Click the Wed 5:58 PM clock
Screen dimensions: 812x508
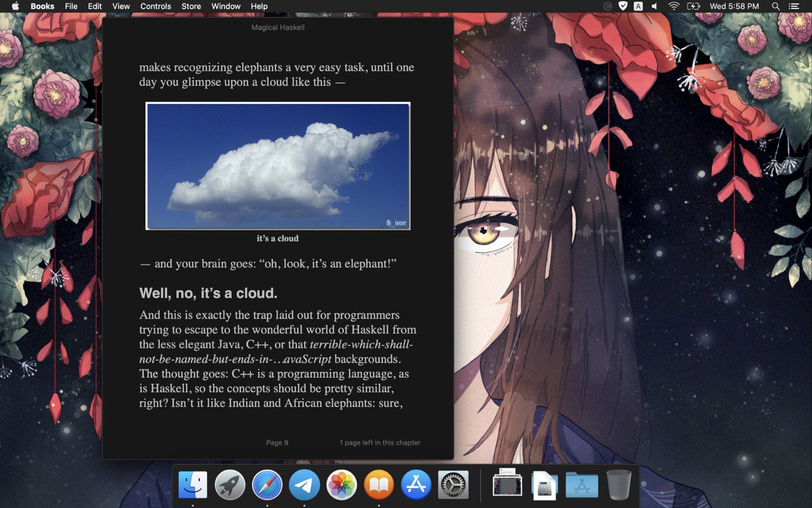pyautogui.click(x=734, y=6)
